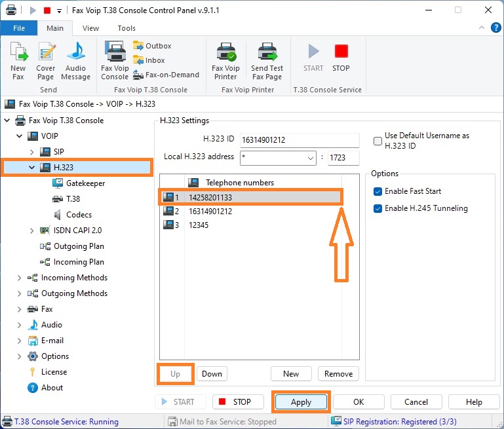Expand the E-mail tree node
Viewport: 504px width, 429px height.
point(19,341)
